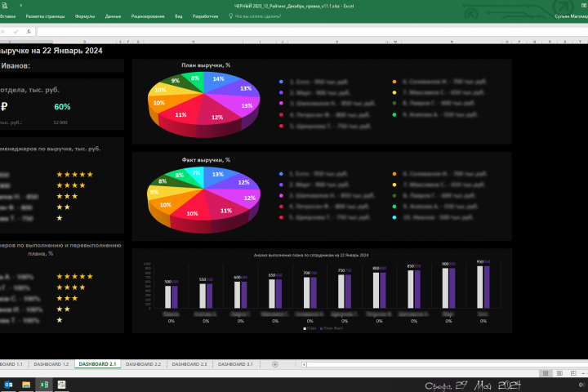The width and height of the screenshot is (588, 392).
Task: Open the Разработчик ribbon tab
Action: (205, 16)
